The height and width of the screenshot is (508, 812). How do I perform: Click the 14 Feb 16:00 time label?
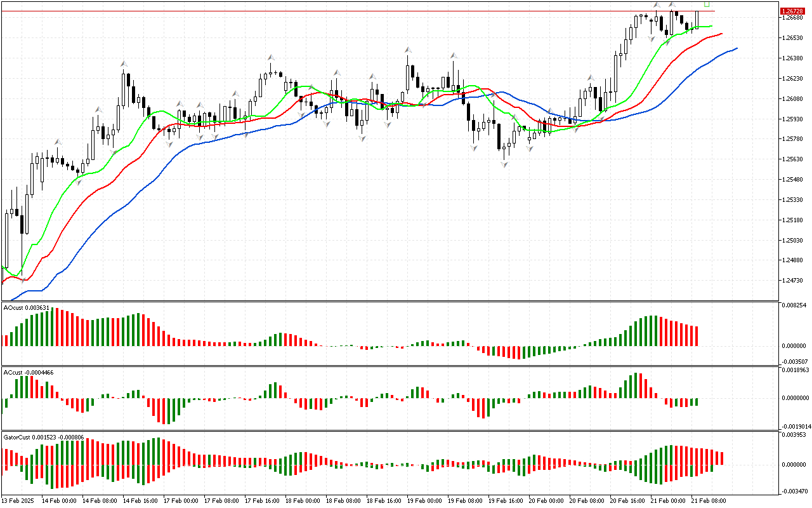(140, 500)
